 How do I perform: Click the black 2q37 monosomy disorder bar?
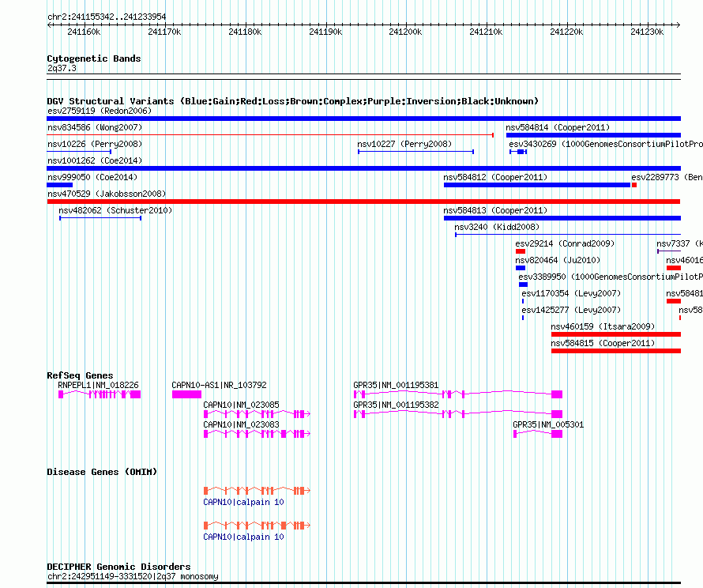click(x=363, y=583)
